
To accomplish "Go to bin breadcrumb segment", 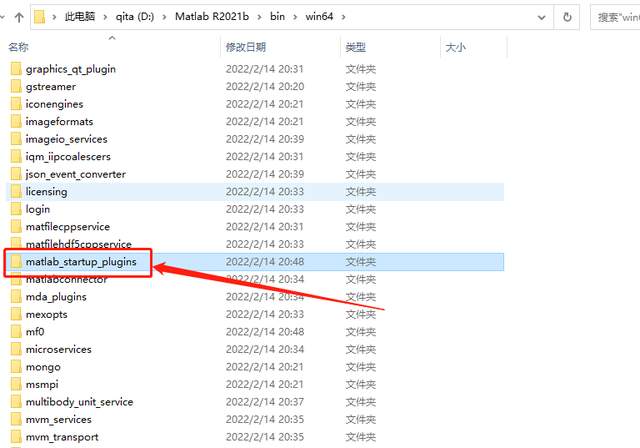I will tap(277, 17).
